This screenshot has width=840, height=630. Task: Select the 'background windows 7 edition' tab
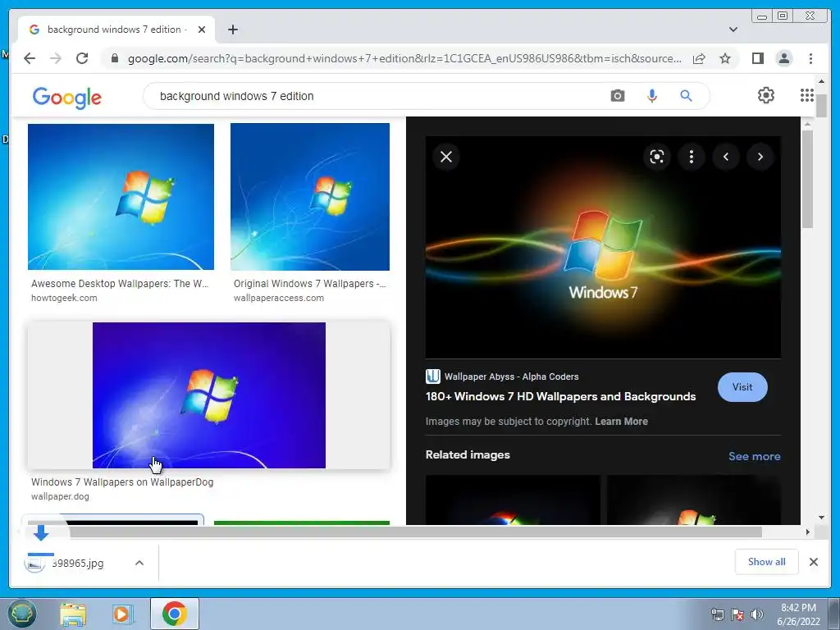click(116, 30)
